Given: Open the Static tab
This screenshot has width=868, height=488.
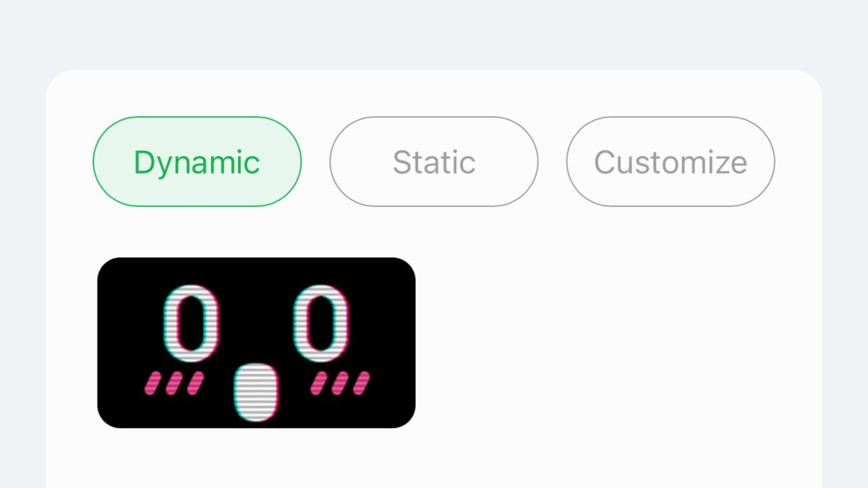Looking at the screenshot, I should tap(433, 162).
